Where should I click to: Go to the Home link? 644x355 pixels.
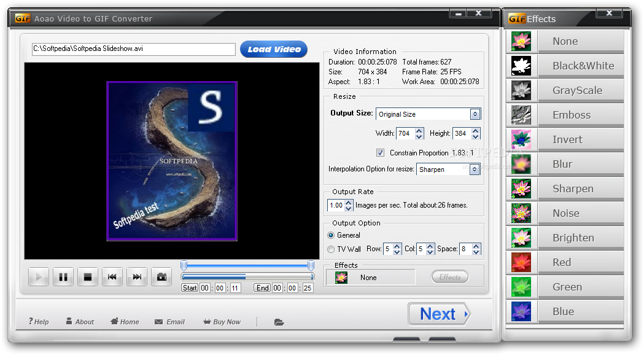(x=125, y=322)
